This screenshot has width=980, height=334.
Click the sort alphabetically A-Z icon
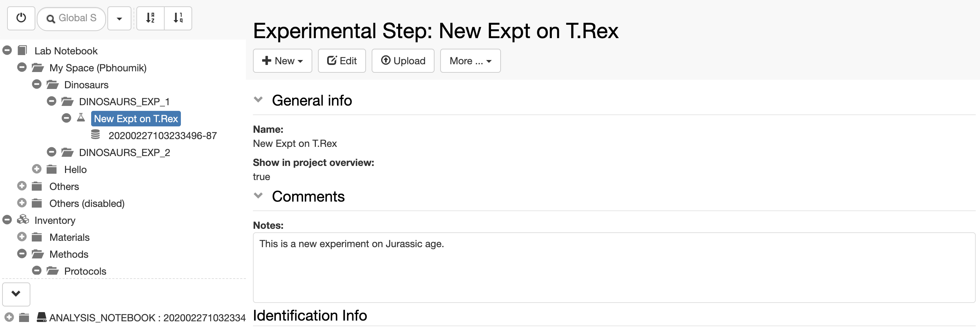[x=150, y=18]
